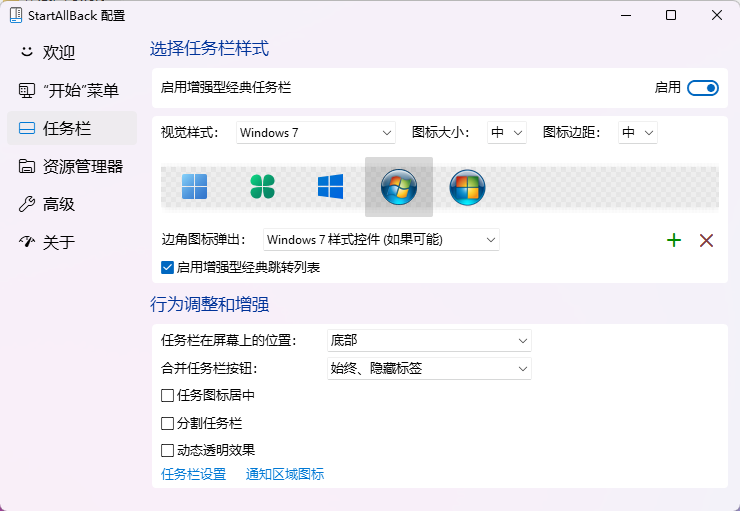
Task: Minimize the StartAllBack 配置 window
Action: pyautogui.click(x=626, y=15)
